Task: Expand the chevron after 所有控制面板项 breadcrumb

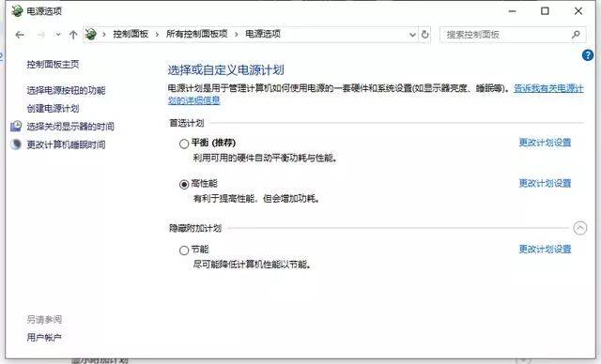Action: coord(236,35)
